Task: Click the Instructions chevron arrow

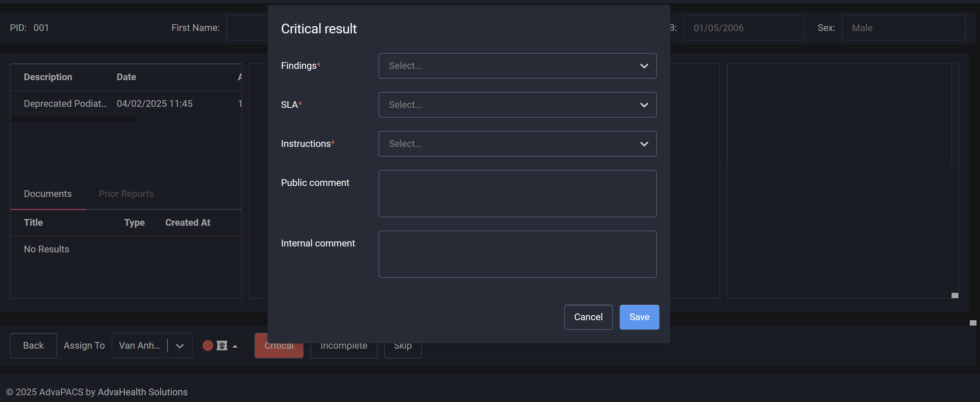Action: coord(644,144)
